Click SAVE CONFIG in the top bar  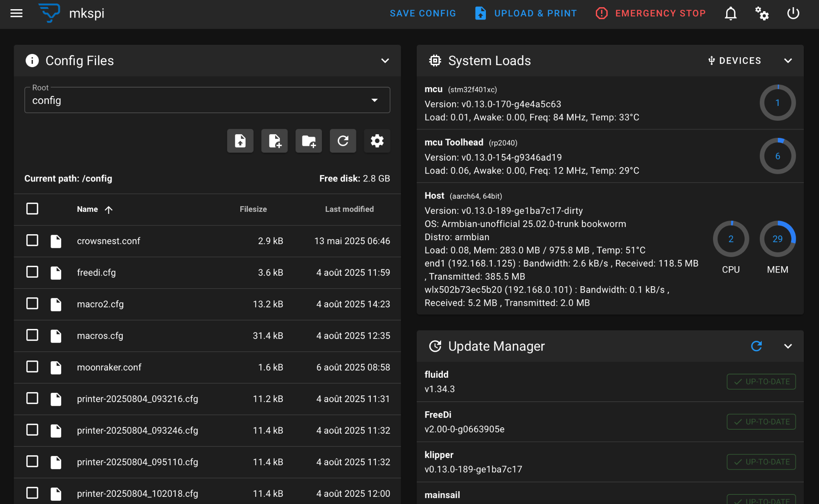423,13
